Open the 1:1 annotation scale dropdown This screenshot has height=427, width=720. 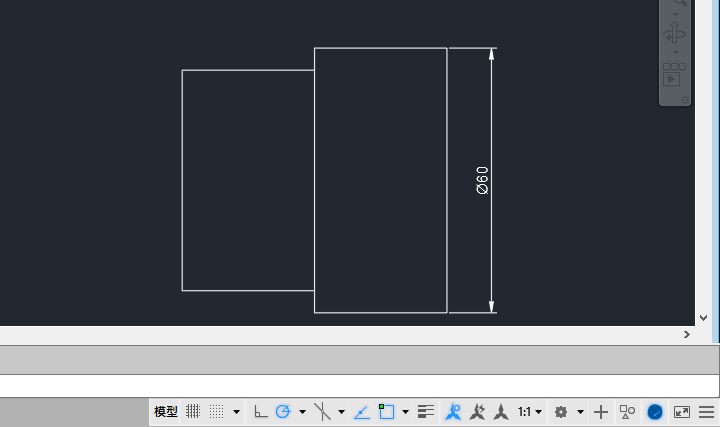pyautogui.click(x=529, y=412)
